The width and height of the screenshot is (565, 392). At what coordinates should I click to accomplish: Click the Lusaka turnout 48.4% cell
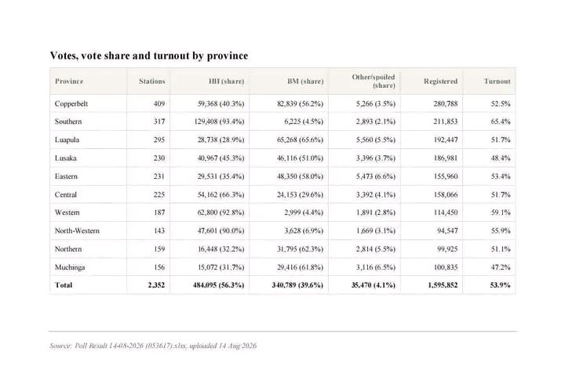pos(501,158)
